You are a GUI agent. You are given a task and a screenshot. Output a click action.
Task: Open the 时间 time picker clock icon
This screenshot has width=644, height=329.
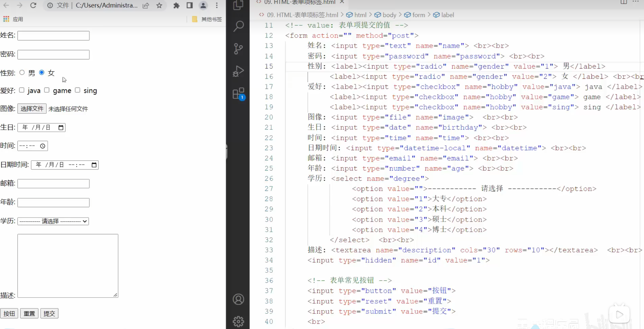click(43, 146)
